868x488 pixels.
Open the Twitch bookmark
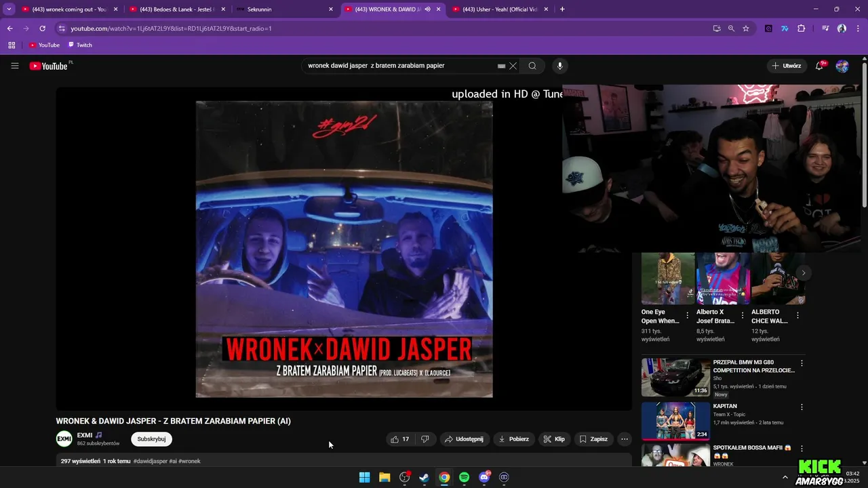click(x=80, y=45)
